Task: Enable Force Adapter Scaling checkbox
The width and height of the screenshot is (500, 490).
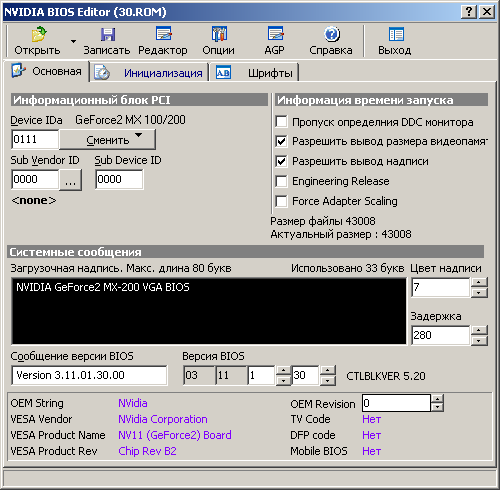Action: [x=281, y=201]
